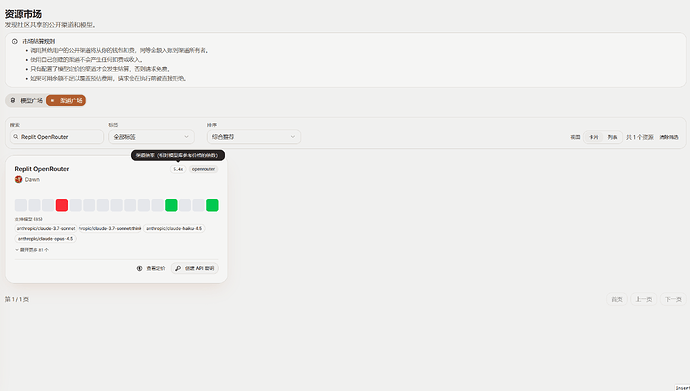Click the 资源市场 page heading
The image size is (690, 391).
coord(23,14)
